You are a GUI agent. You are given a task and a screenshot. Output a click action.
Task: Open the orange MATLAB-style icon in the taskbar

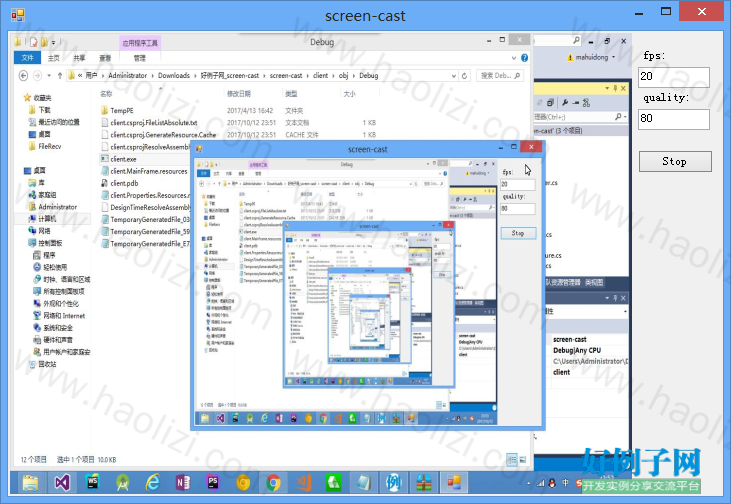pos(303,483)
